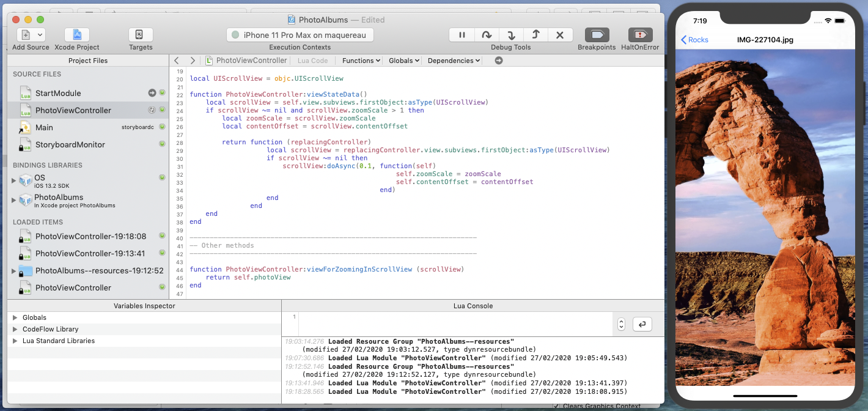Viewport: 868px width, 411px height.
Task: Toggle the Breakpoints button
Action: click(x=597, y=35)
